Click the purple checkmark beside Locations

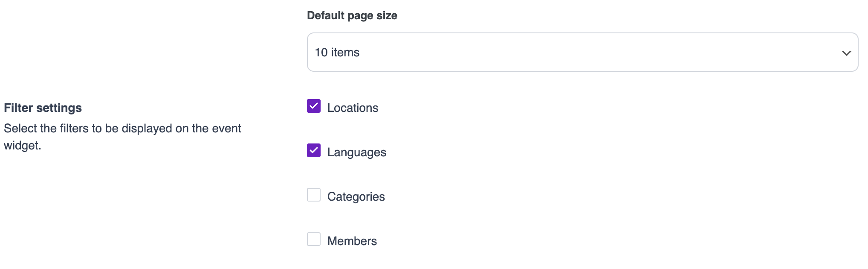click(314, 106)
